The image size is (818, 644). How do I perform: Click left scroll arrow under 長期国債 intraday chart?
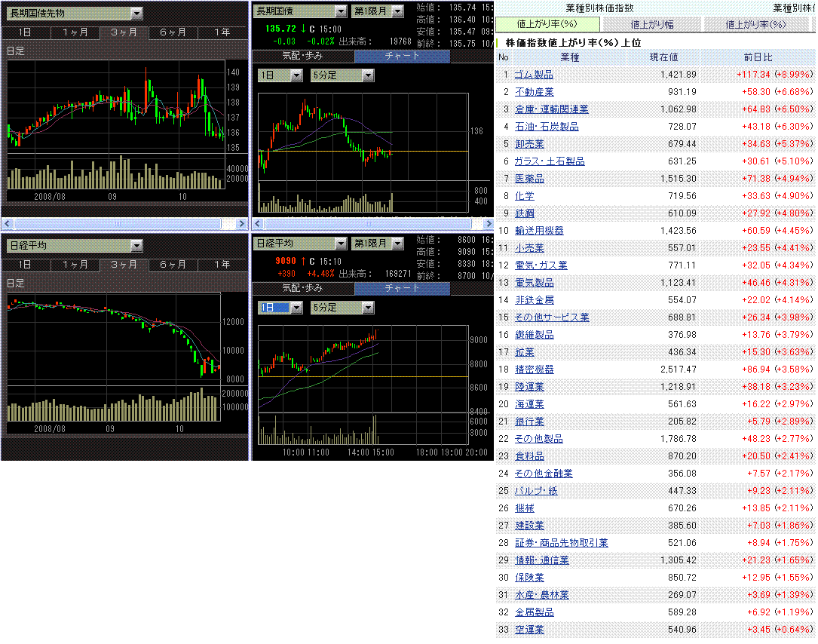[258, 224]
